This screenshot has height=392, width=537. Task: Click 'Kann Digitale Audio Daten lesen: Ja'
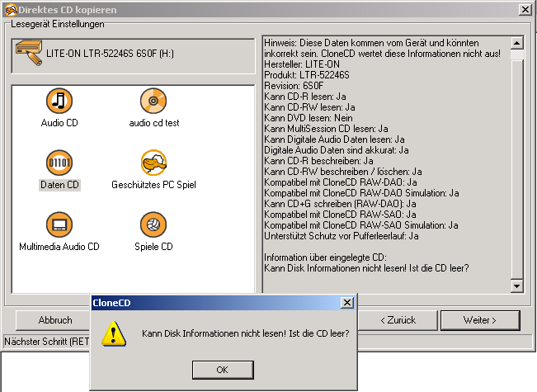pyautogui.click(x=334, y=139)
